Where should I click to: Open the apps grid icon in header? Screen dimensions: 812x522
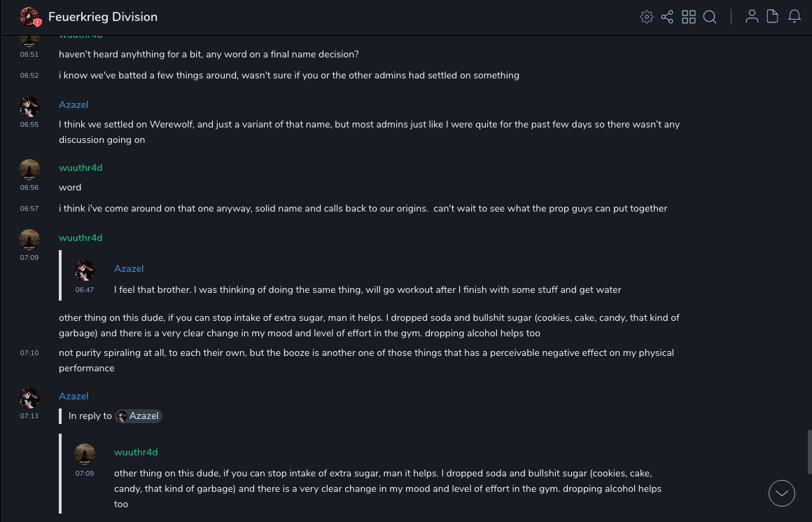(x=689, y=17)
